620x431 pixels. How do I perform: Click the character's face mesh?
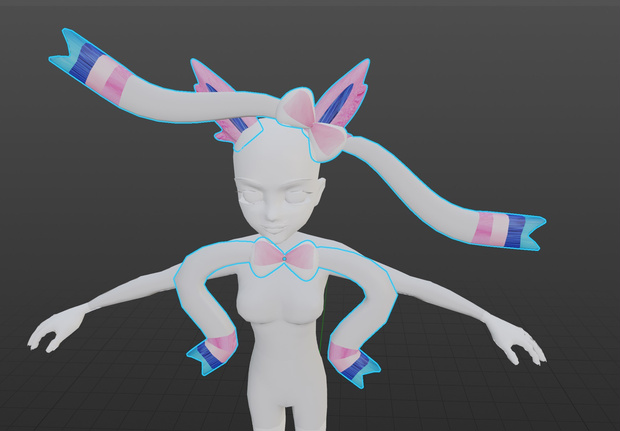pyautogui.click(x=277, y=206)
